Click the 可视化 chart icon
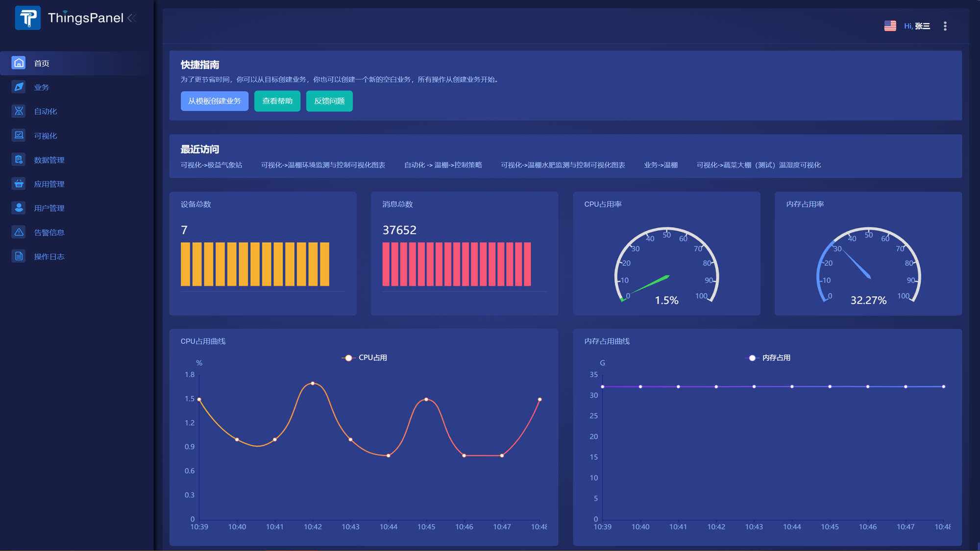 19,135
